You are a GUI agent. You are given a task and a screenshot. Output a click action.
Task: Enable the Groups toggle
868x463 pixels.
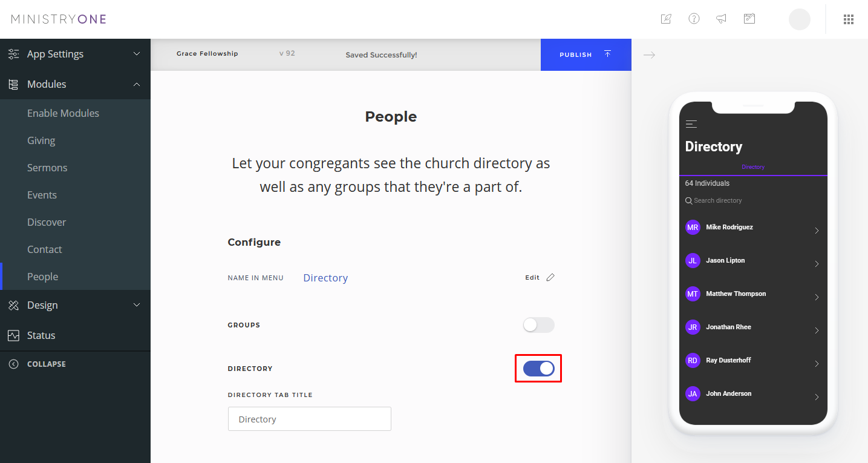point(538,325)
